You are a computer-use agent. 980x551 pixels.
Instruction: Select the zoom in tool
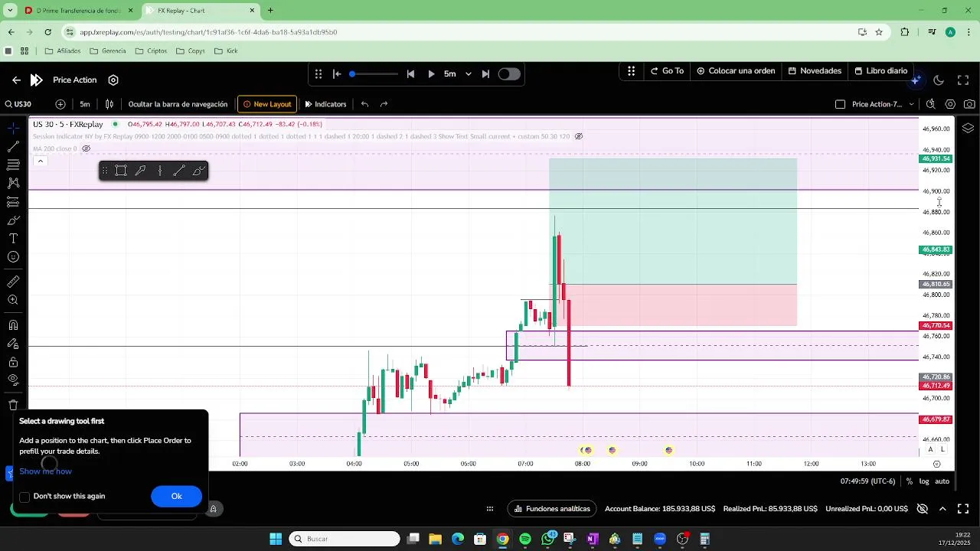tap(13, 300)
